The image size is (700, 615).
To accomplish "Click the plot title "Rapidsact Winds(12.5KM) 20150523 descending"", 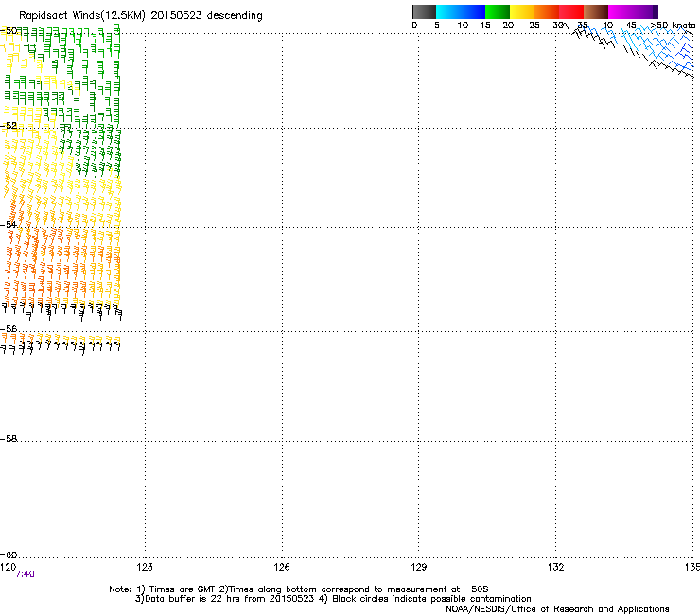I will pyautogui.click(x=141, y=16).
